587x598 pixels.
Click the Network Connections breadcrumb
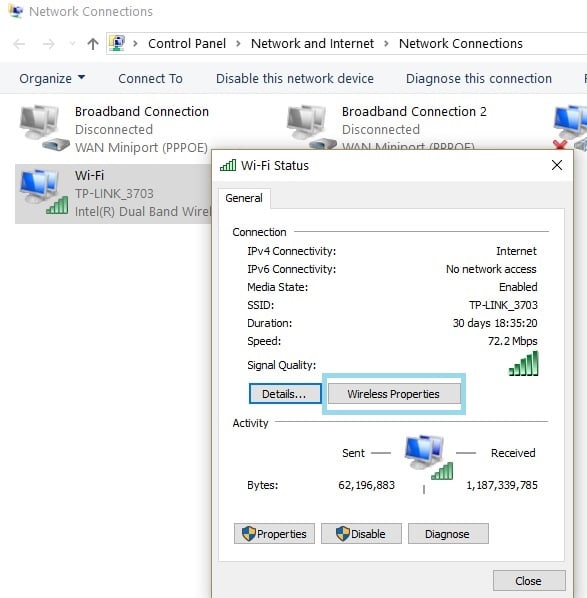[x=461, y=43]
